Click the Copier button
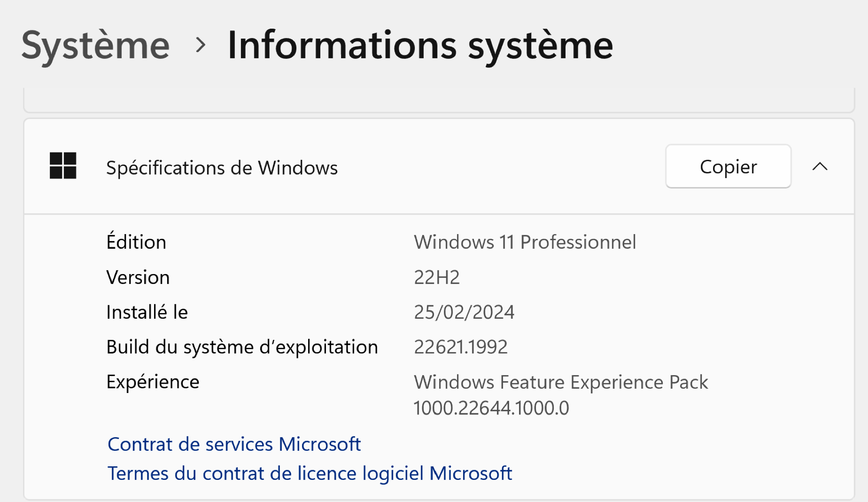This screenshot has height=502, width=868. 728,166
